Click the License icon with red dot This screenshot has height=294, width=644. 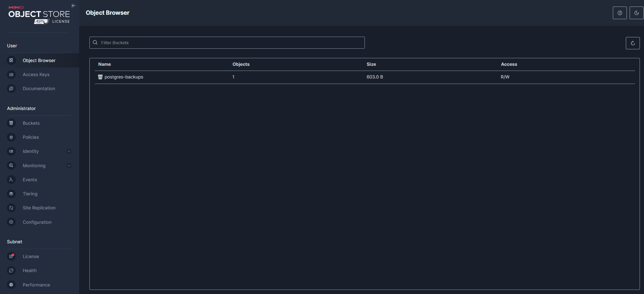(11, 256)
